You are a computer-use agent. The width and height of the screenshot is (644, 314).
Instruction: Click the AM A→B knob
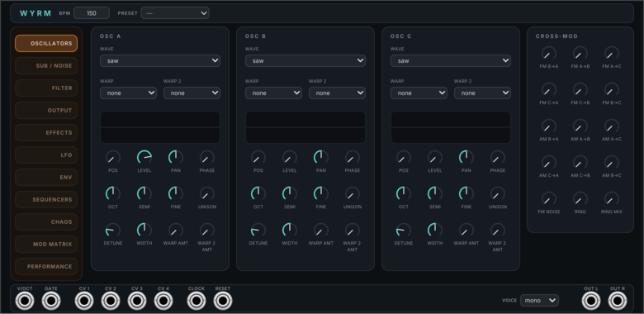pyautogui.click(x=580, y=126)
